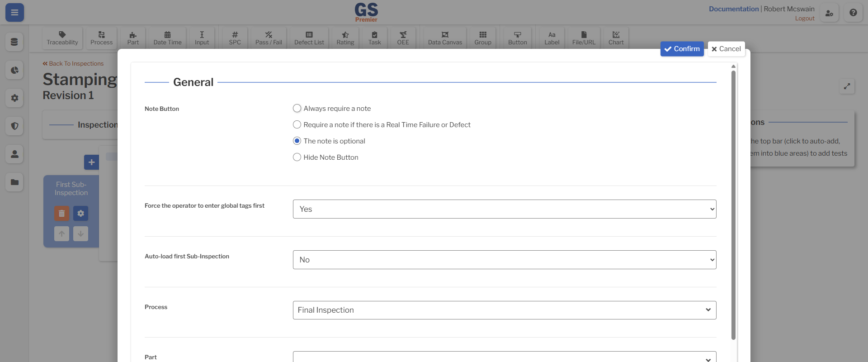Open the user settings icon near Logout
Screen dimensions: 868x362
[829, 13]
